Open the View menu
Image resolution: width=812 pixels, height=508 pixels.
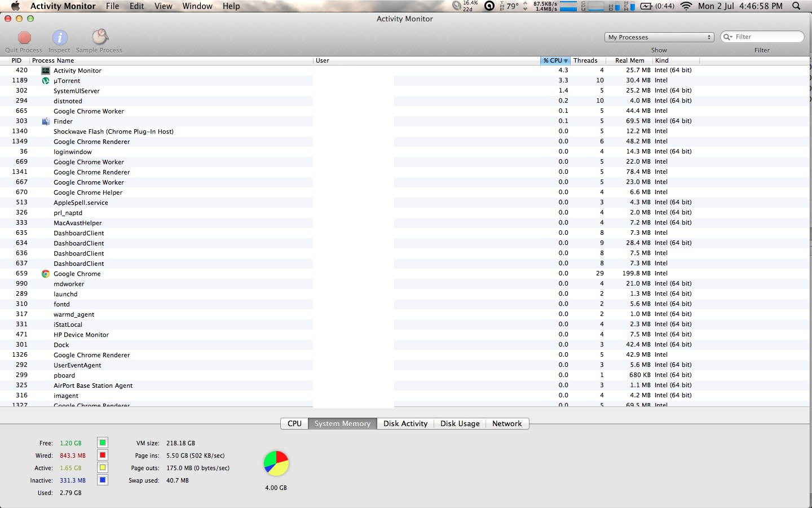coord(164,6)
